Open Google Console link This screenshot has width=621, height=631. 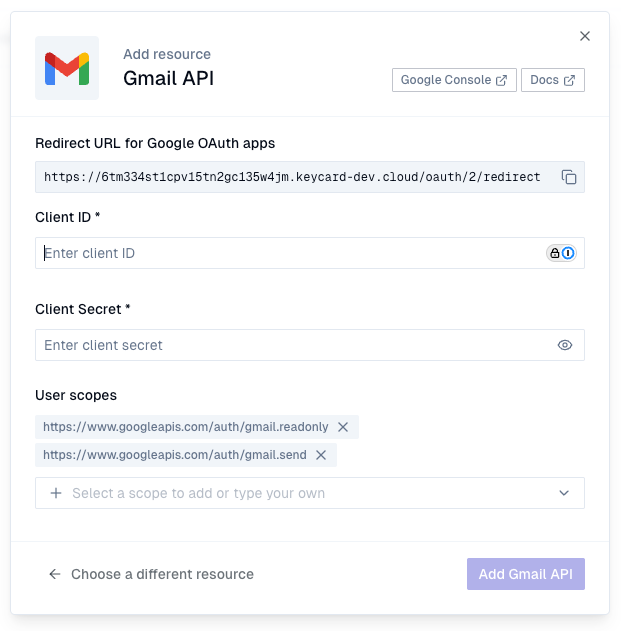coord(454,80)
